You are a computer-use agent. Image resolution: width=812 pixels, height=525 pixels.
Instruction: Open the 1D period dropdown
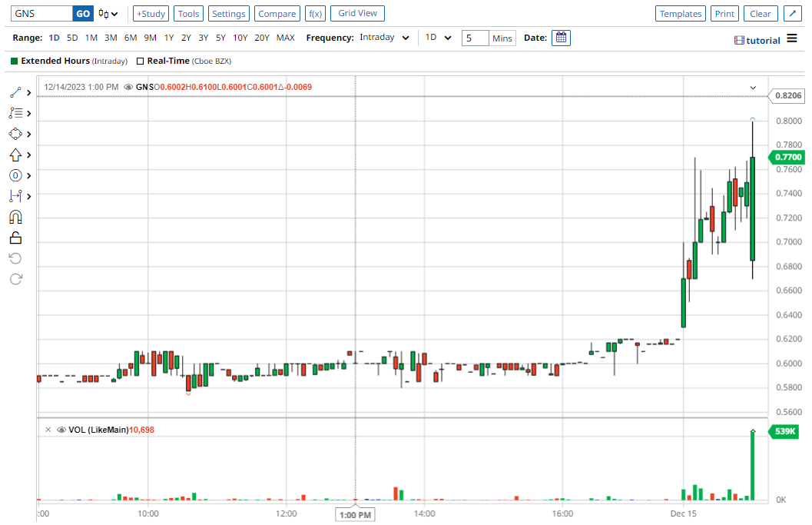tap(438, 38)
